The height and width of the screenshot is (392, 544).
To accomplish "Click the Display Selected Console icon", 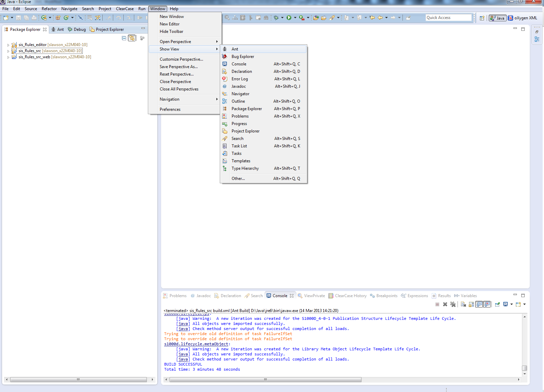I will 505,304.
